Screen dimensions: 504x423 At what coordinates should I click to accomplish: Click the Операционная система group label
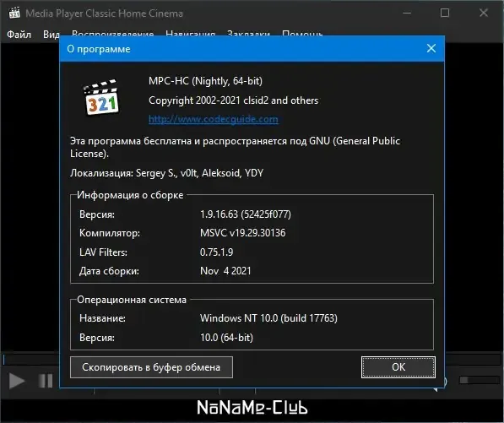coord(132,300)
